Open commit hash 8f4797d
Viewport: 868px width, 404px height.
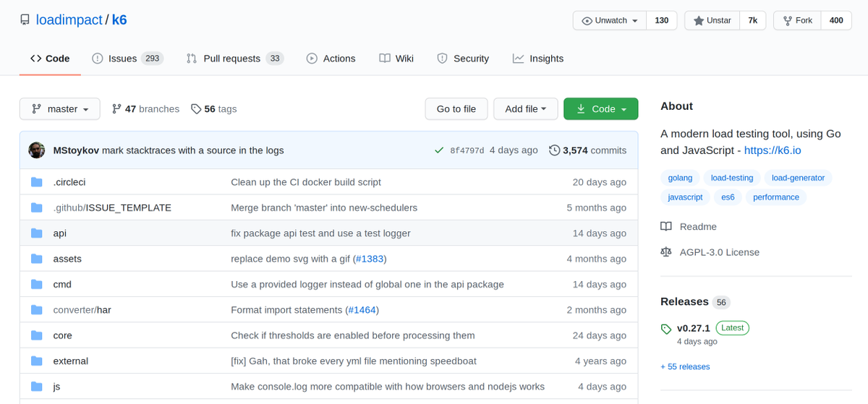467,150
